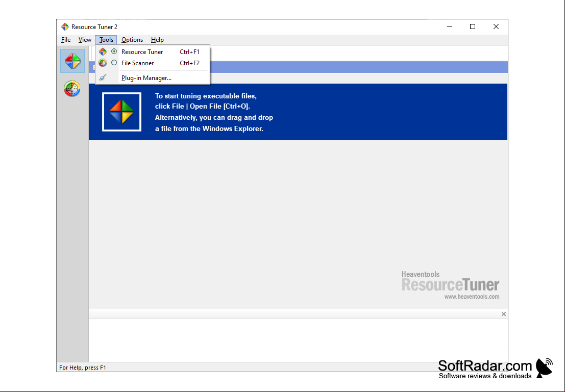The image size is (565, 392).
Task: Click the 'For Help, press F1' status text
Action: pyautogui.click(x=83, y=368)
